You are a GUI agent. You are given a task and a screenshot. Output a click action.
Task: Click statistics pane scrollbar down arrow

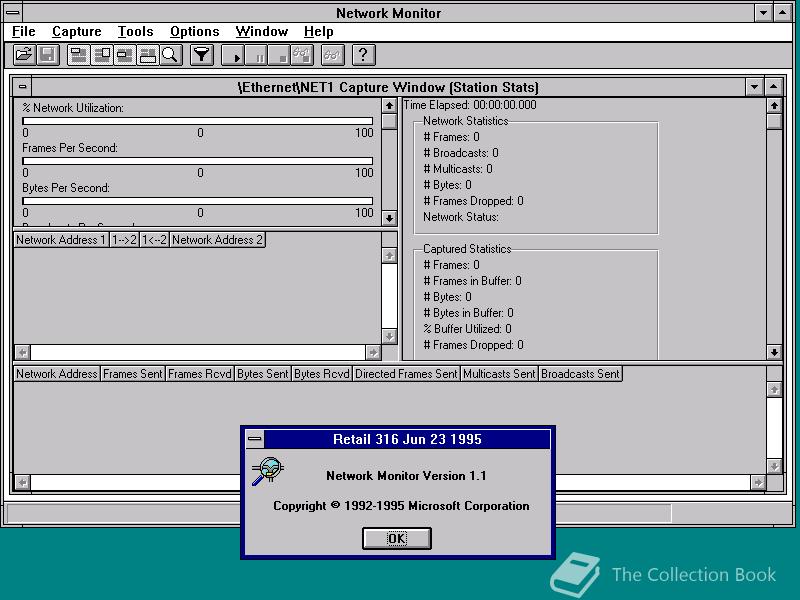[x=774, y=352]
